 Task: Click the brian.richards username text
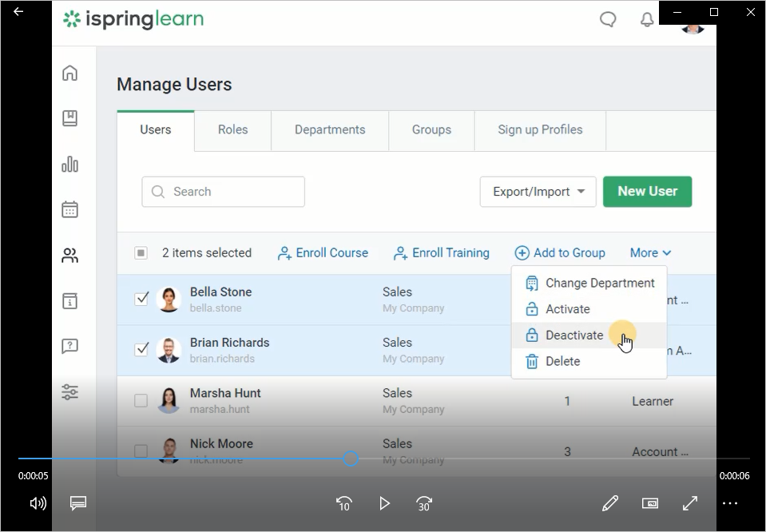point(222,359)
